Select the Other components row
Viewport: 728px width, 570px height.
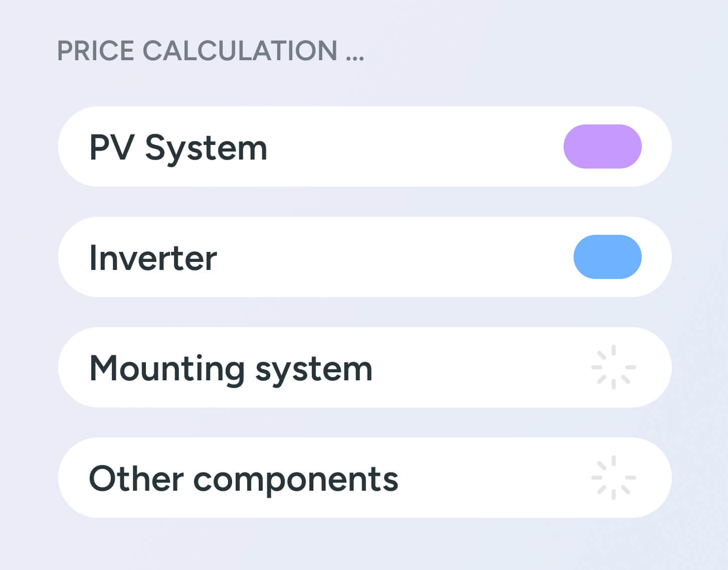[x=365, y=478]
